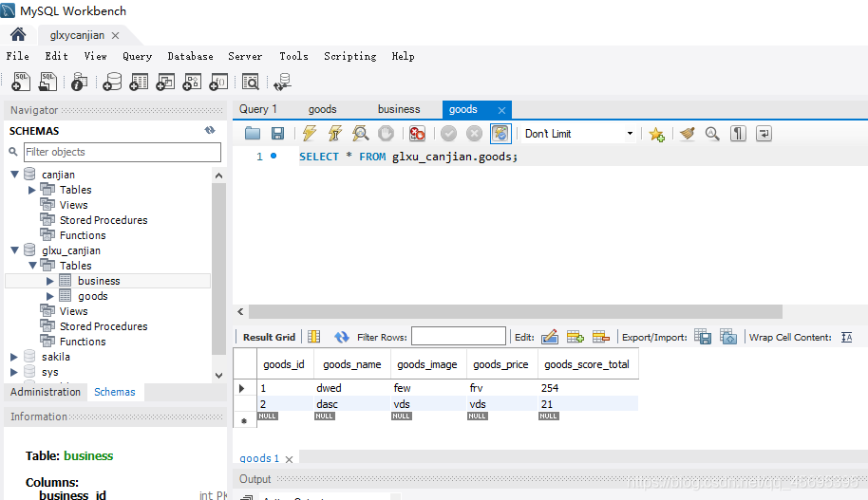Image resolution: width=868 pixels, height=500 pixels.
Task: Collapse the canjian schema
Action: pyautogui.click(x=15, y=175)
